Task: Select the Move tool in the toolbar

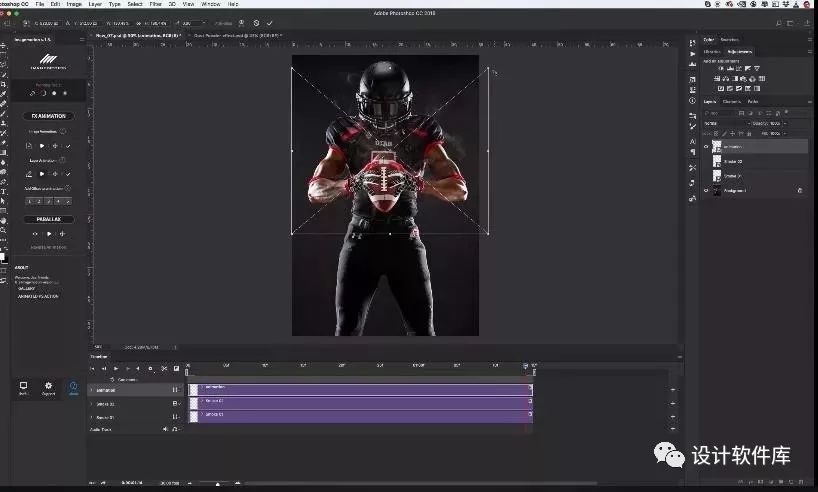Action: pos(4,45)
